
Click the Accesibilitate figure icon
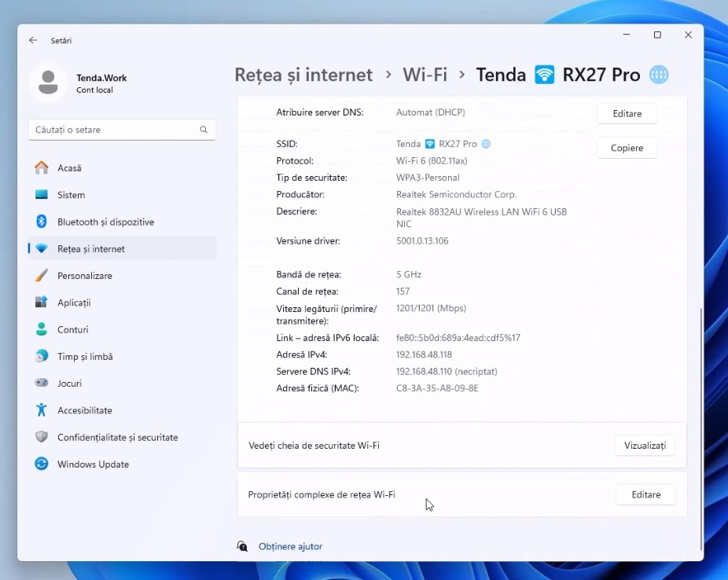tap(42, 409)
